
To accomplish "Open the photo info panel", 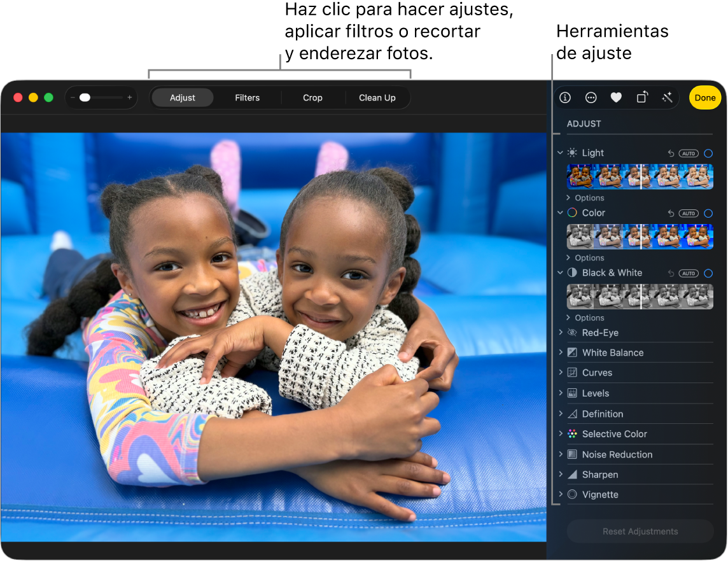I will click(x=565, y=97).
